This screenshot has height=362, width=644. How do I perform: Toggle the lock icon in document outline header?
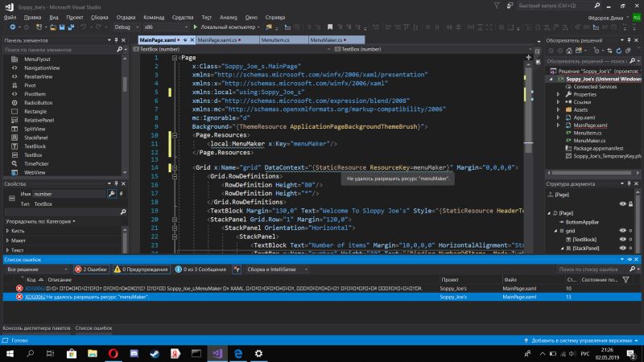coord(631,204)
